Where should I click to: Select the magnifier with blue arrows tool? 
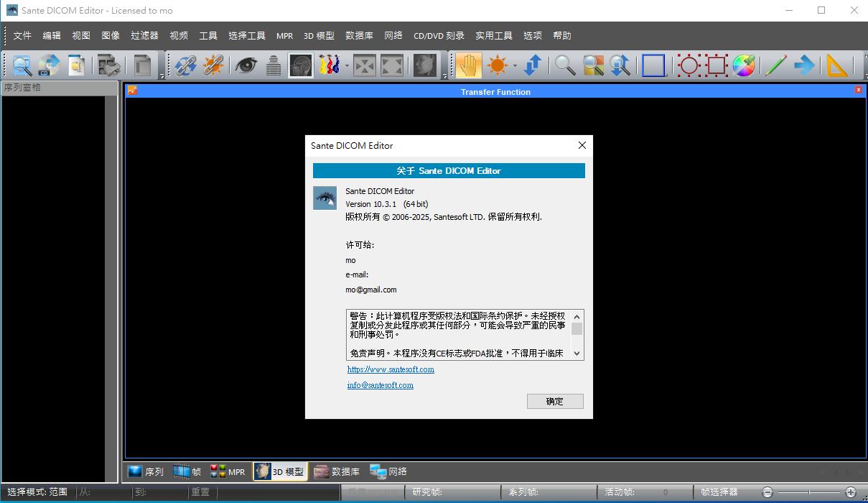coord(620,65)
